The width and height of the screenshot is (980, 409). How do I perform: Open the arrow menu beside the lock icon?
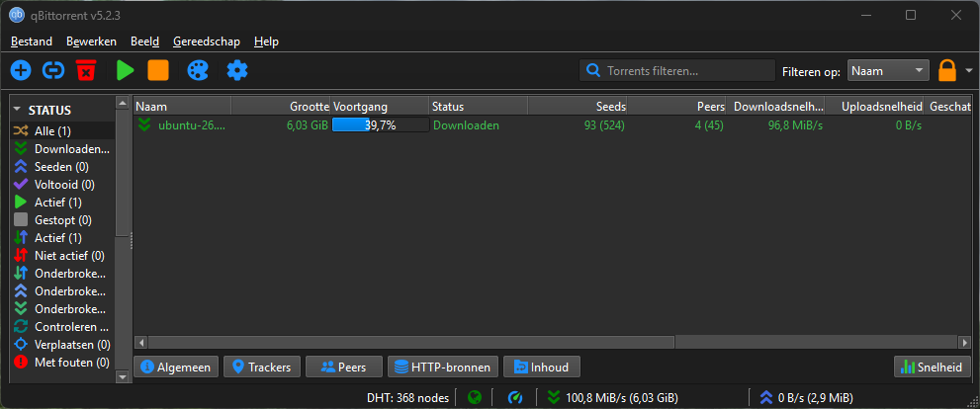click(969, 70)
